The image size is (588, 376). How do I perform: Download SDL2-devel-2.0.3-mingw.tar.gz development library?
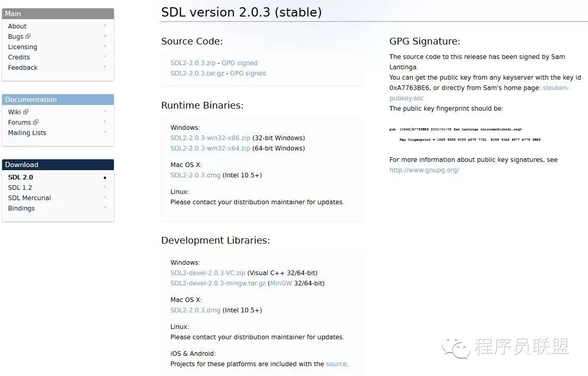pyautogui.click(x=218, y=283)
